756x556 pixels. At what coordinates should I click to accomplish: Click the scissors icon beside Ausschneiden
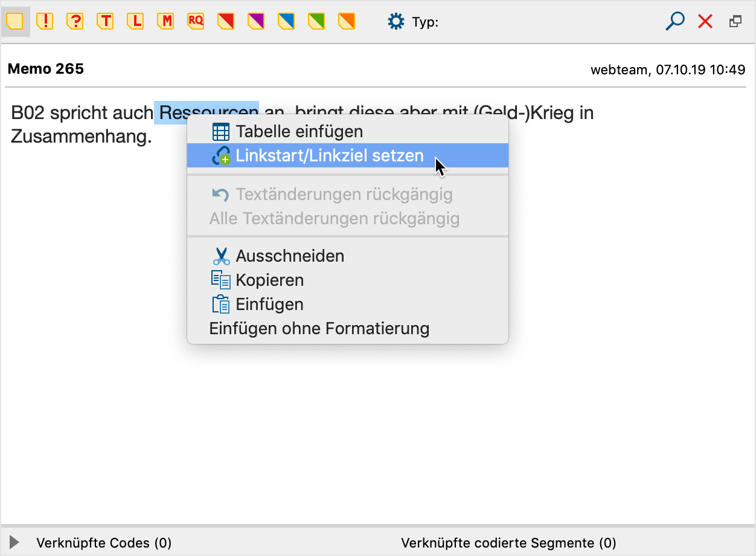tap(221, 256)
